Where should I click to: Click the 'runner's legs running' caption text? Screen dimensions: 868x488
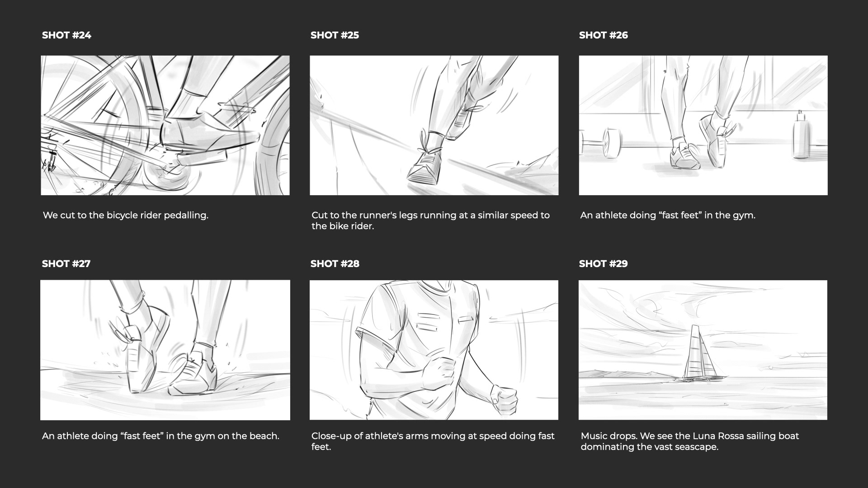click(430, 221)
